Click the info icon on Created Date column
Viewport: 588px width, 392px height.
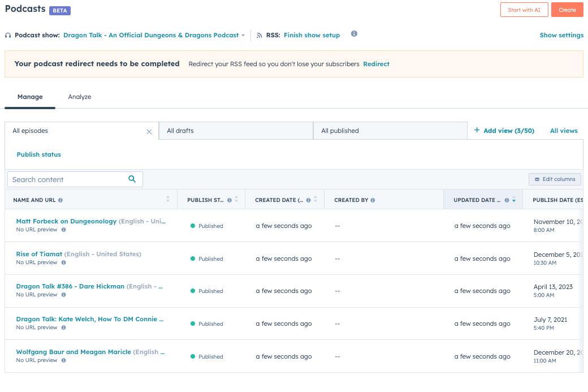pos(308,200)
